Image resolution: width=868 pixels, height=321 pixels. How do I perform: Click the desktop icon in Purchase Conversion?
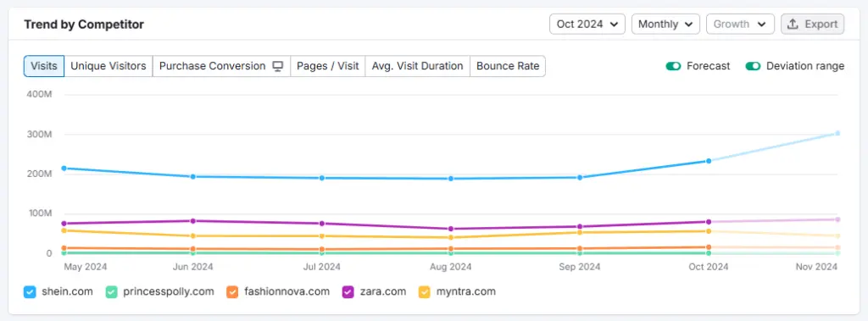coord(278,66)
